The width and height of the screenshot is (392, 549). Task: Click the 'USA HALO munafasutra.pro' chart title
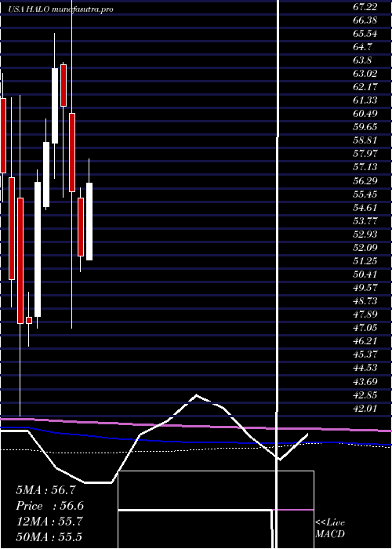pos(60,9)
